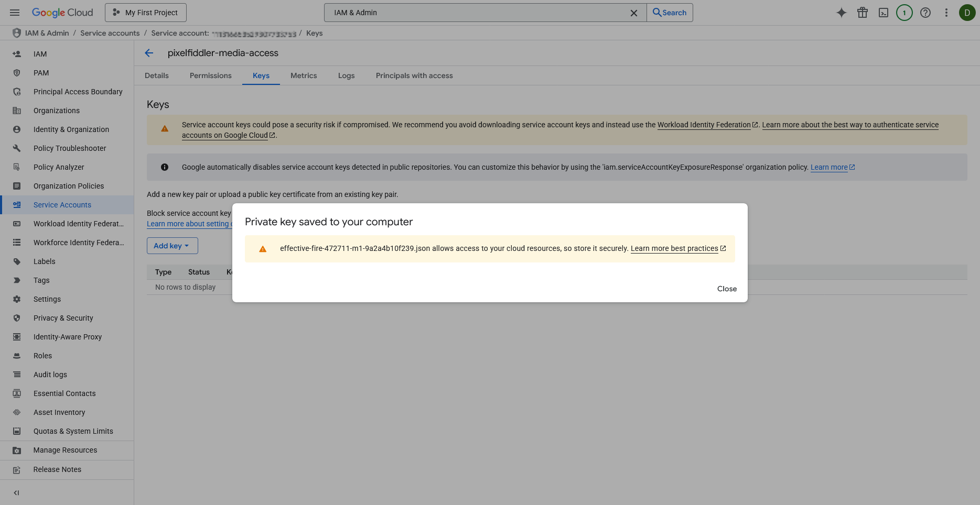Open the main navigation hamburger menu
Image resolution: width=980 pixels, height=505 pixels.
[x=15, y=13]
